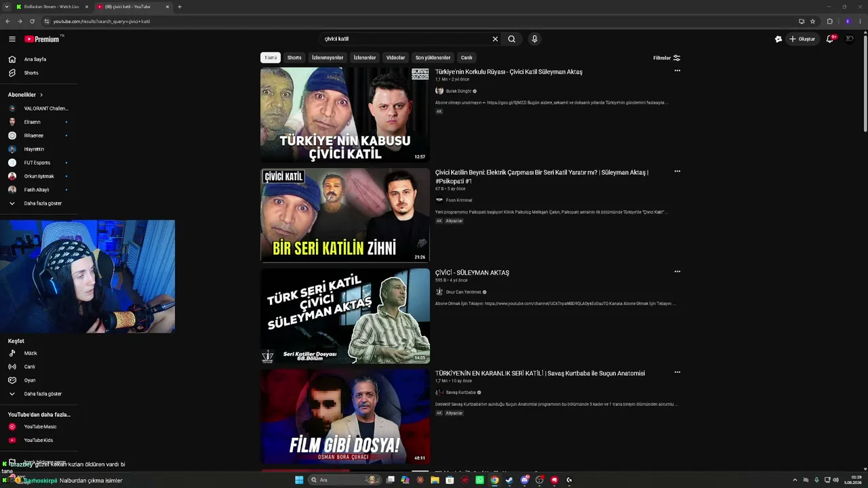Open File Explorer from the taskbar
The height and width of the screenshot is (488, 868).
(x=435, y=480)
